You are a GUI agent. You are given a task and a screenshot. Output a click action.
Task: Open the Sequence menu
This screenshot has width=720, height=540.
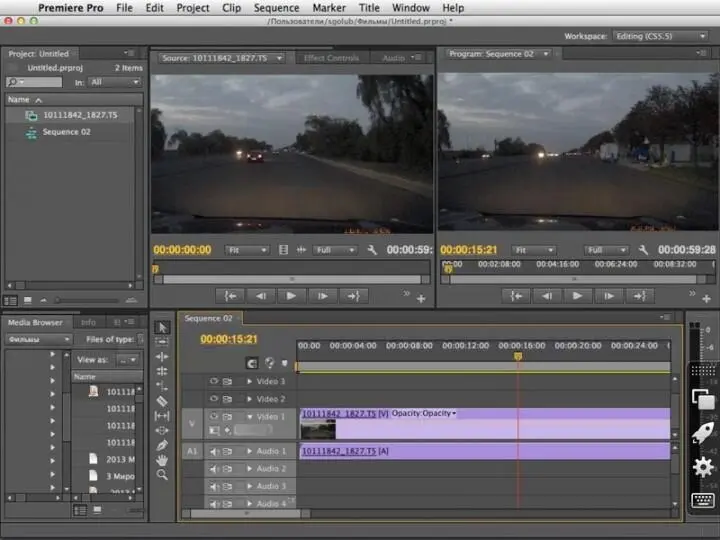(276, 8)
